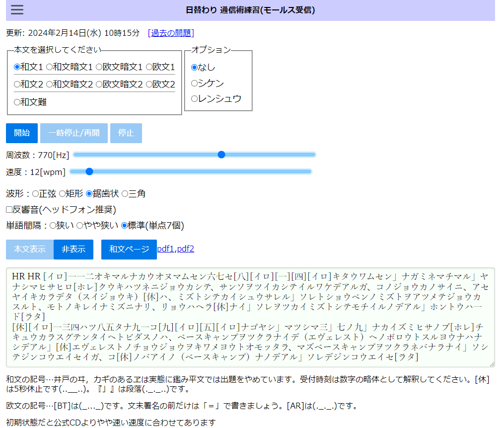Screen dimensions: 504x428
Task: Choose the 和文難 text option
Action: coord(17,102)
